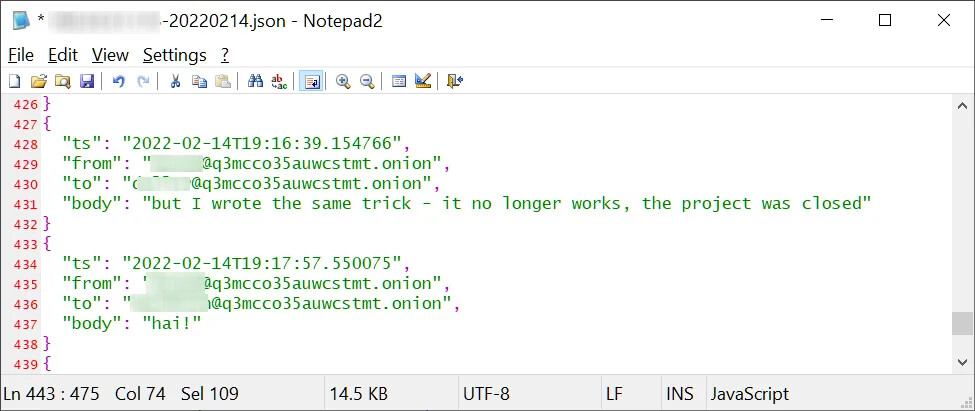Toggle INS insert mode in status bar
The width and height of the screenshot is (975, 411).
[x=679, y=394]
